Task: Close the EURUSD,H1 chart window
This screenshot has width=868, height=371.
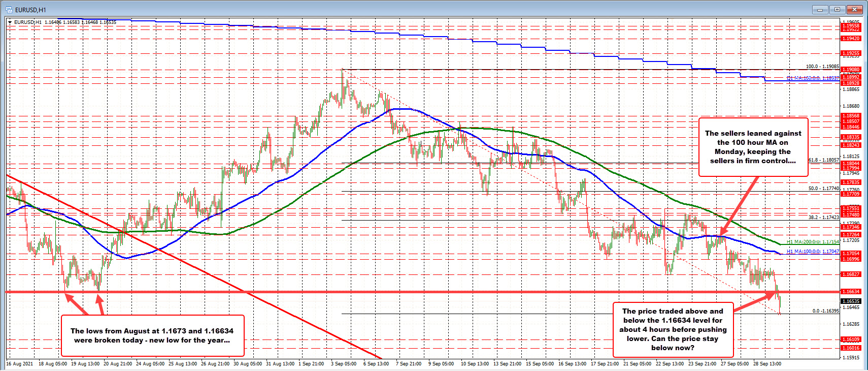Action: click(x=855, y=9)
